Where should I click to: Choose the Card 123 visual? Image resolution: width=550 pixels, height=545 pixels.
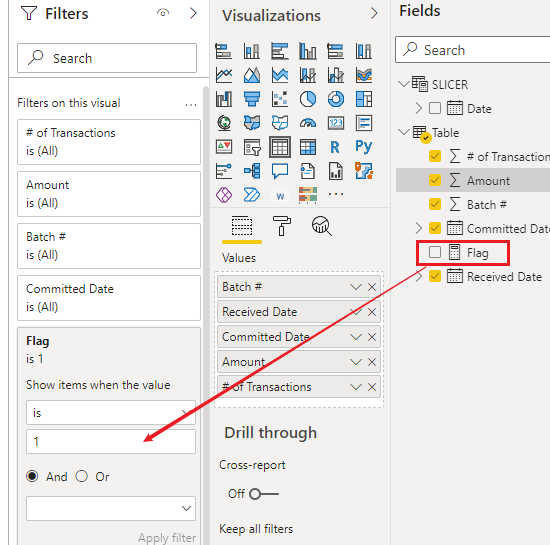(x=336, y=123)
